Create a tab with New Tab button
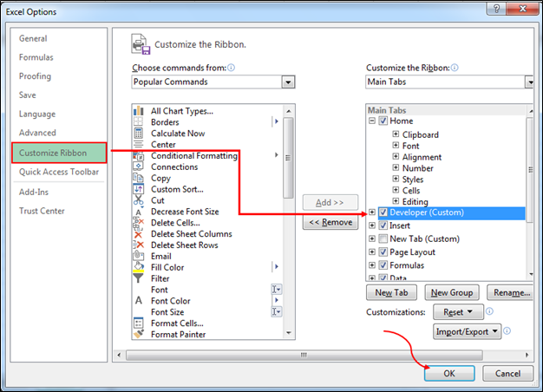Viewport: 543px width, 392px height. tap(391, 292)
